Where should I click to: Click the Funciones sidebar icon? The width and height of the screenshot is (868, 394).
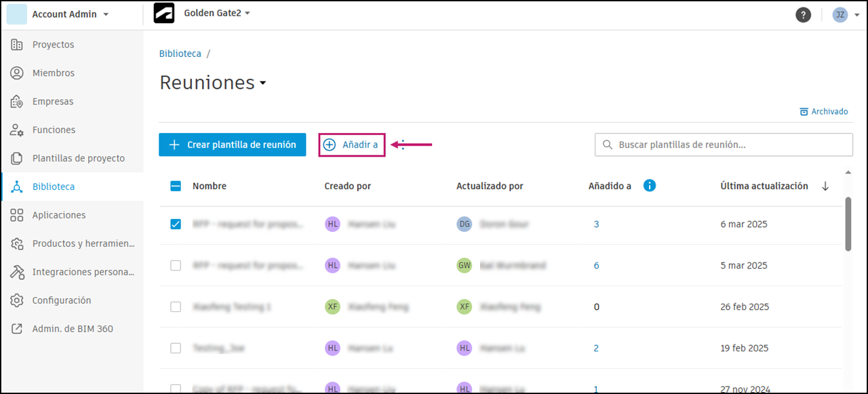pos(18,130)
